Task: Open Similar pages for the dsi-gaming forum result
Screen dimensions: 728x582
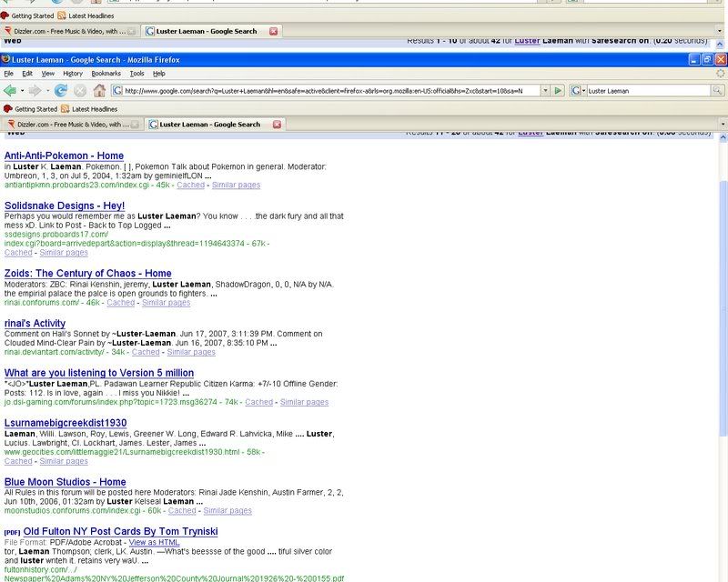Action: [x=304, y=402]
